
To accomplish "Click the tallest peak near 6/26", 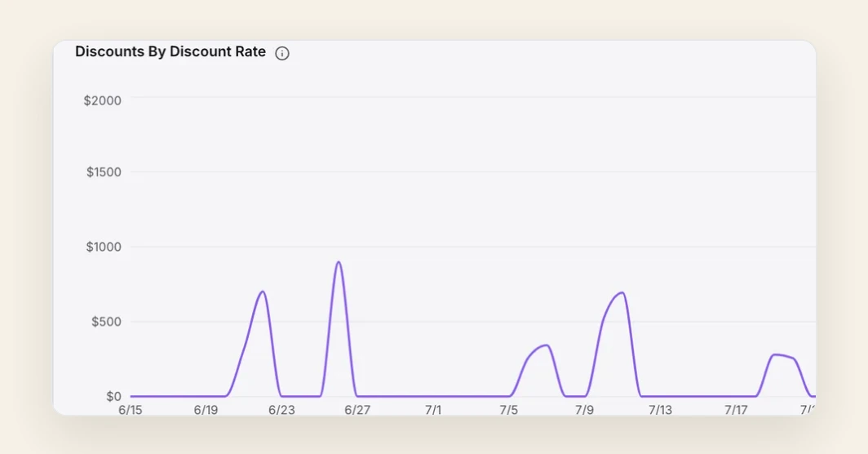I will (x=339, y=262).
